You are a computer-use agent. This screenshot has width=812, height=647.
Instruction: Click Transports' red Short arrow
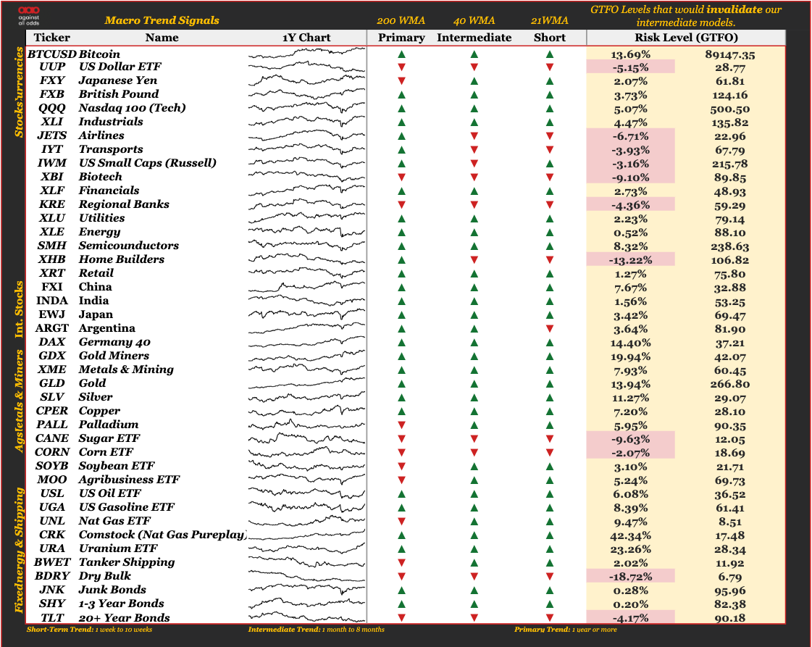pos(550,150)
